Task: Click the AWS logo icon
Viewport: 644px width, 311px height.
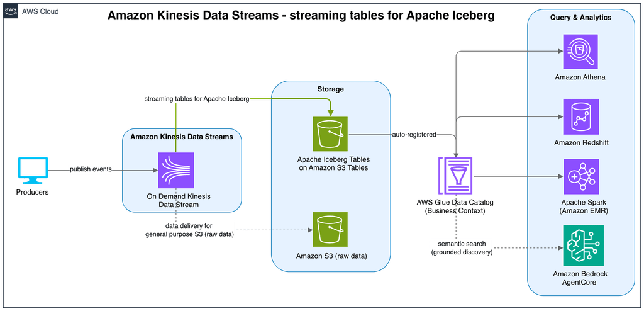Action: (11, 11)
